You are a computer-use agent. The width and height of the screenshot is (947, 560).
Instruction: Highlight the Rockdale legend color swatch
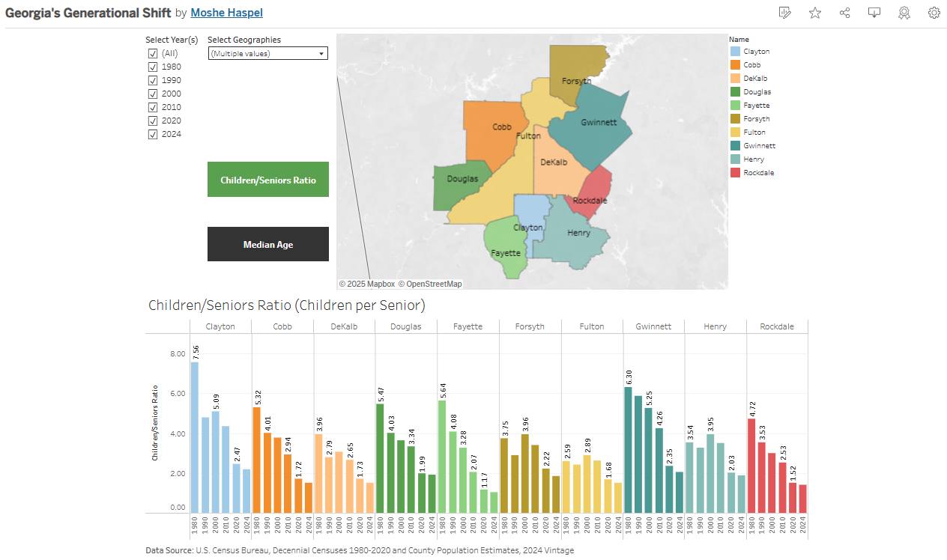[735, 173]
